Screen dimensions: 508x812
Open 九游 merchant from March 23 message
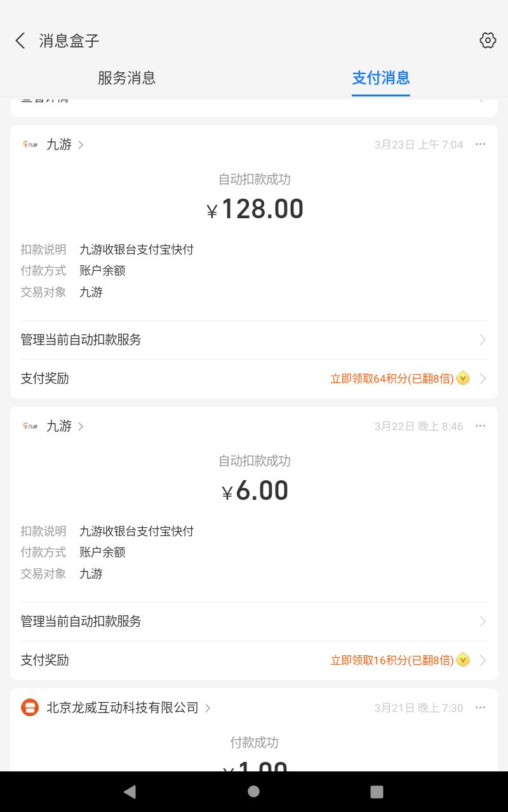(x=59, y=145)
